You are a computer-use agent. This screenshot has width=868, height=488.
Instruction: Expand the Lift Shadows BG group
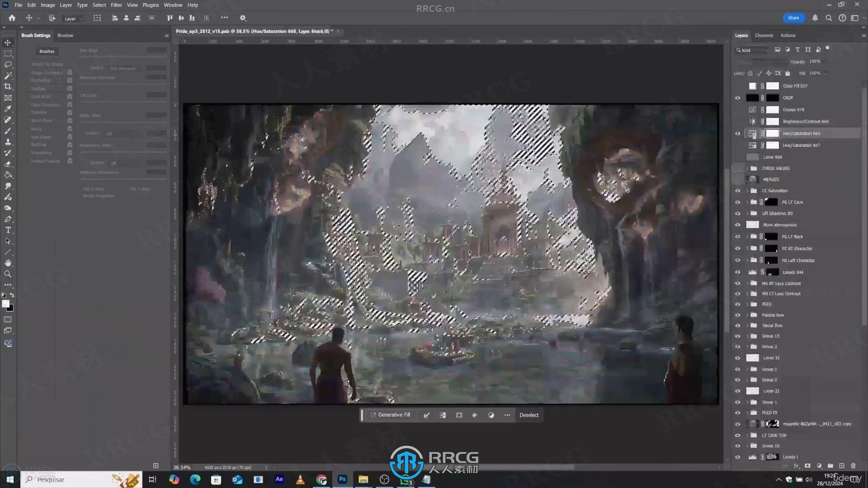coord(747,213)
